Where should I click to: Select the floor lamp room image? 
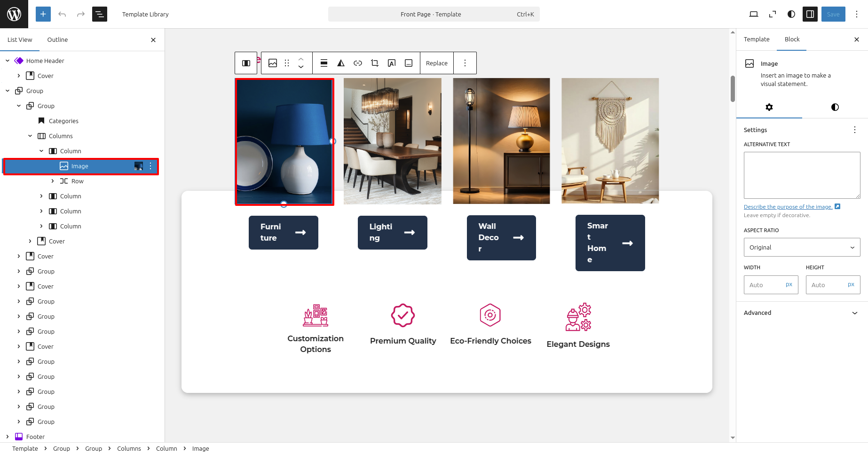click(501, 141)
